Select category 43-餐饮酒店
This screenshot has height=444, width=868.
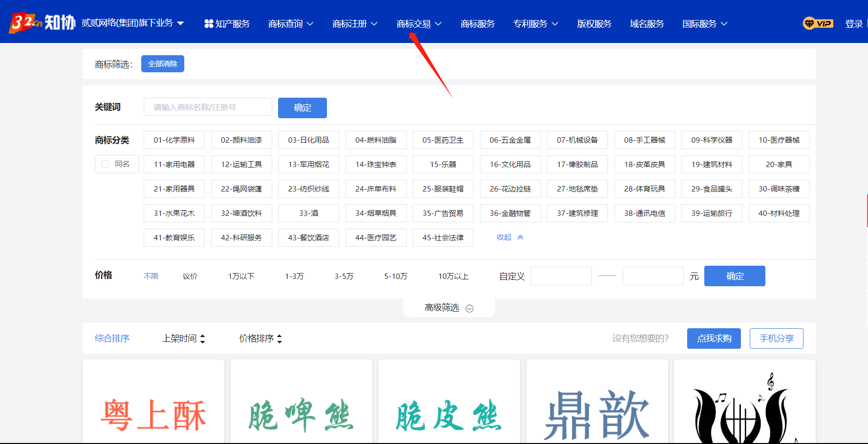[308, 237]
